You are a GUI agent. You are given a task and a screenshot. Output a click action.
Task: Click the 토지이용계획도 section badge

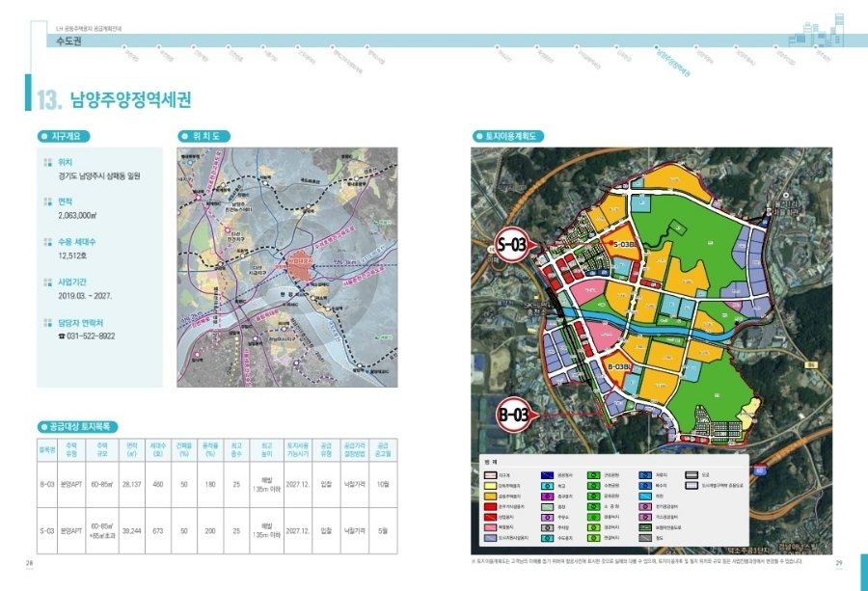(x=507, y=136)
